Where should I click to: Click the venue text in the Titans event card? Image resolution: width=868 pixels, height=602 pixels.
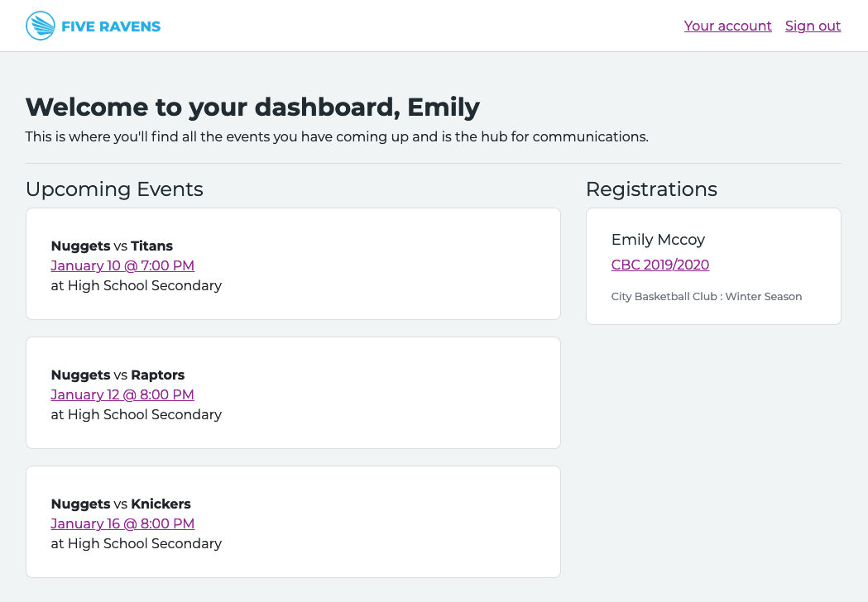[137, 285]
